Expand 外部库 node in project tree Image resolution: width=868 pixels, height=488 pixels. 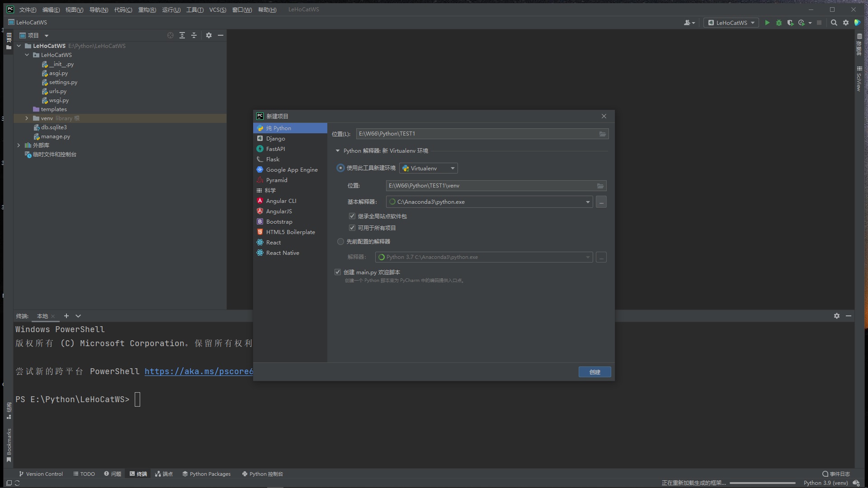pos(19,145)
